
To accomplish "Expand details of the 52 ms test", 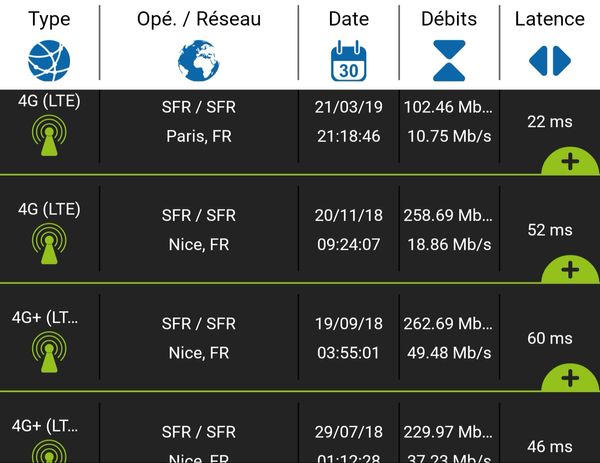I will click(570, 270).
